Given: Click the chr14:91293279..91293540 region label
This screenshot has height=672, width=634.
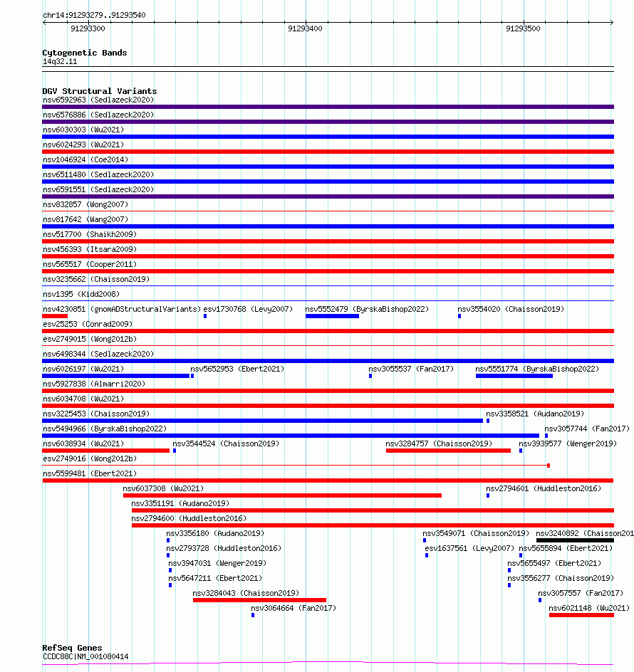Looking at the screenshot, I should pyautogui.click(x=94, y=16).
